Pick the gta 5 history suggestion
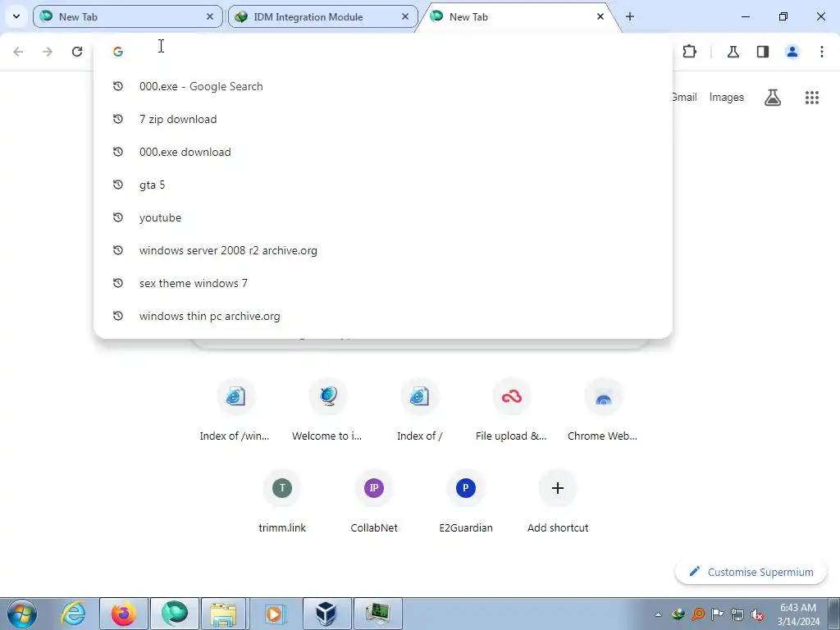This screenshot has height=630, width=840. pos(383,185)
